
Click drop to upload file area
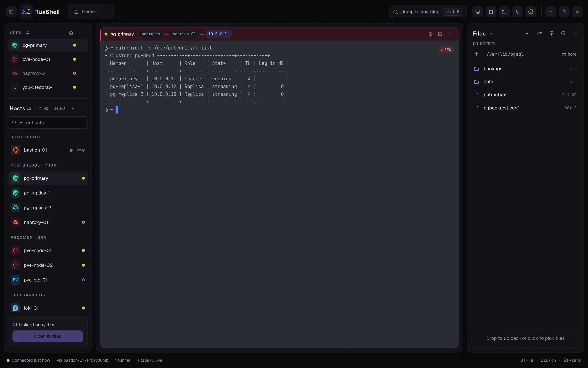pyautogui.click(x=525, y=338)
